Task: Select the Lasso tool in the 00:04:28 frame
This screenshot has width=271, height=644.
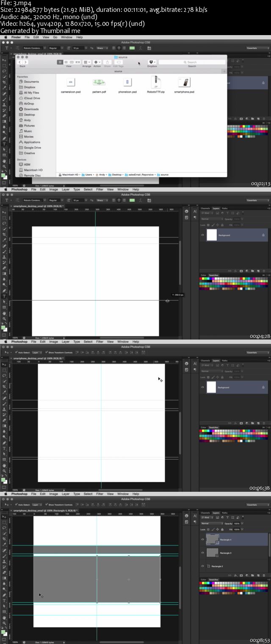Action: tap(4, 223)
